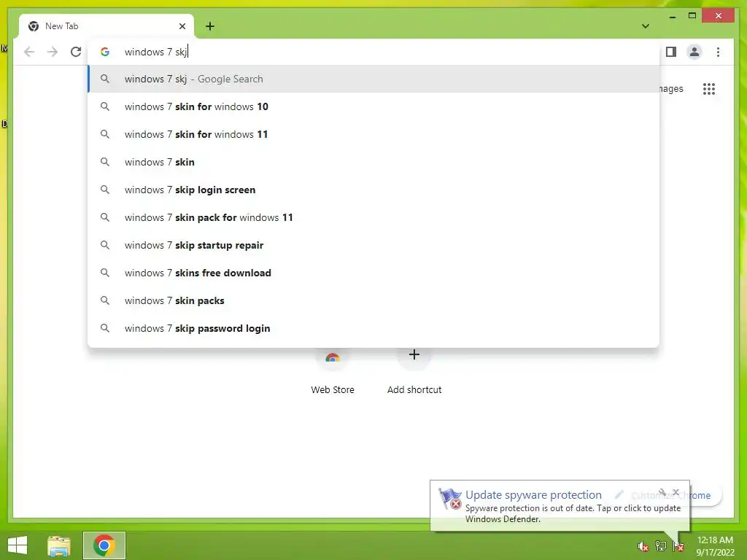747x560 pixels.
Task: Go back with the back arrow
Action: 29,52
